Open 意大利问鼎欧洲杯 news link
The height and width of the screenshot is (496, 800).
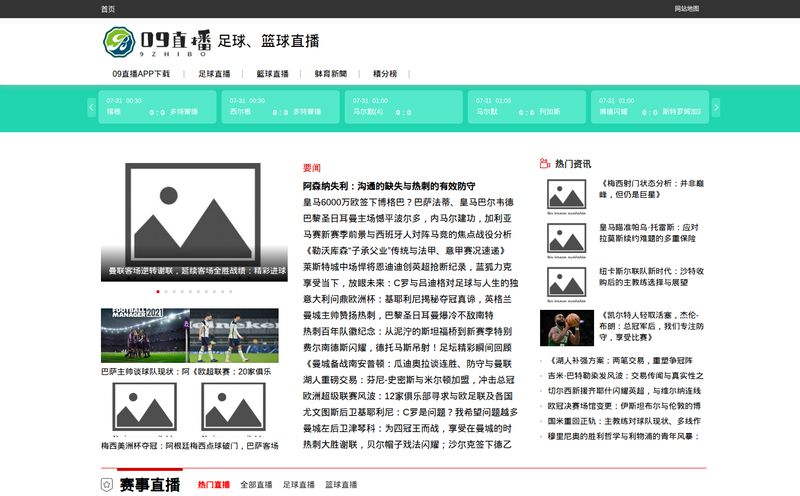[407, 299]
